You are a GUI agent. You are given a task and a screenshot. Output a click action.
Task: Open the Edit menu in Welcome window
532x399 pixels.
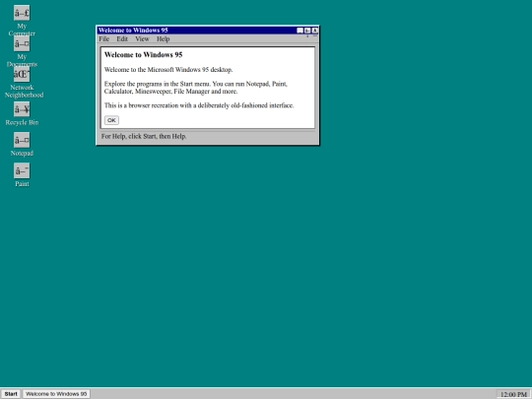pyautogui.click(x=122, y=39)
